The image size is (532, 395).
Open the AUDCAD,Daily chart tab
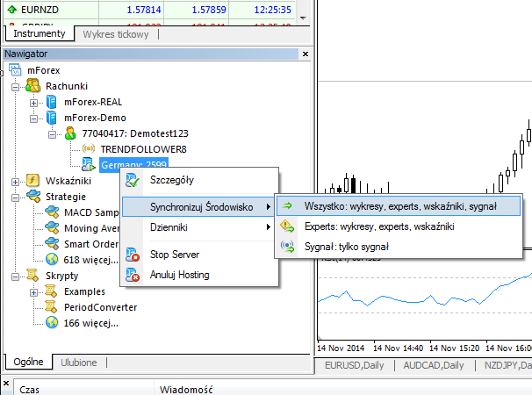(434, 365)
